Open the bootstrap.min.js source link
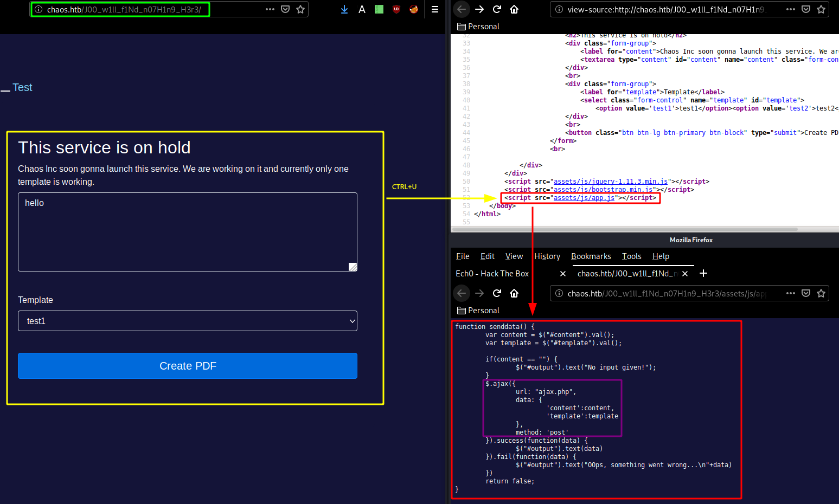Screen dimensions: 839x504 click(x=603, y=190)
